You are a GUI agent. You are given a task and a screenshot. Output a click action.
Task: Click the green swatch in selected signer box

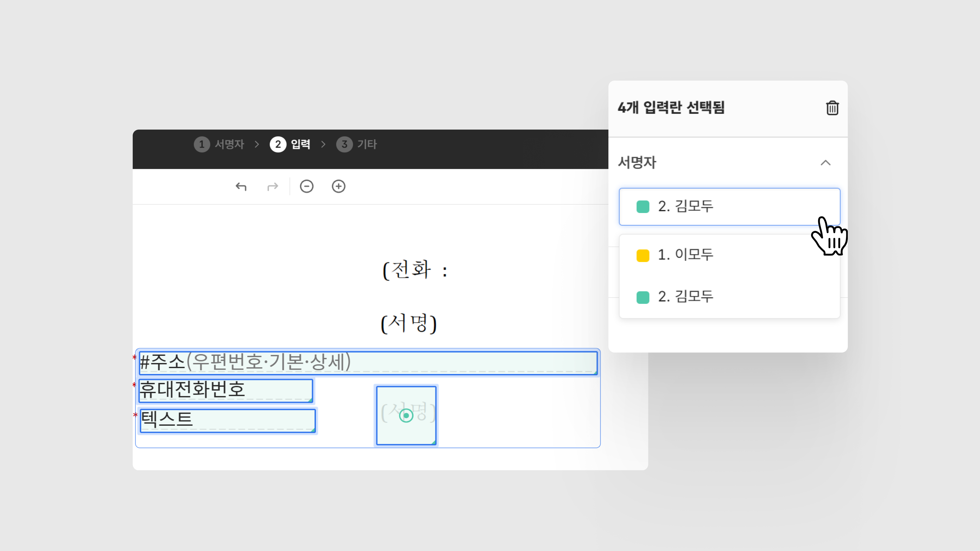pos(643,207)
